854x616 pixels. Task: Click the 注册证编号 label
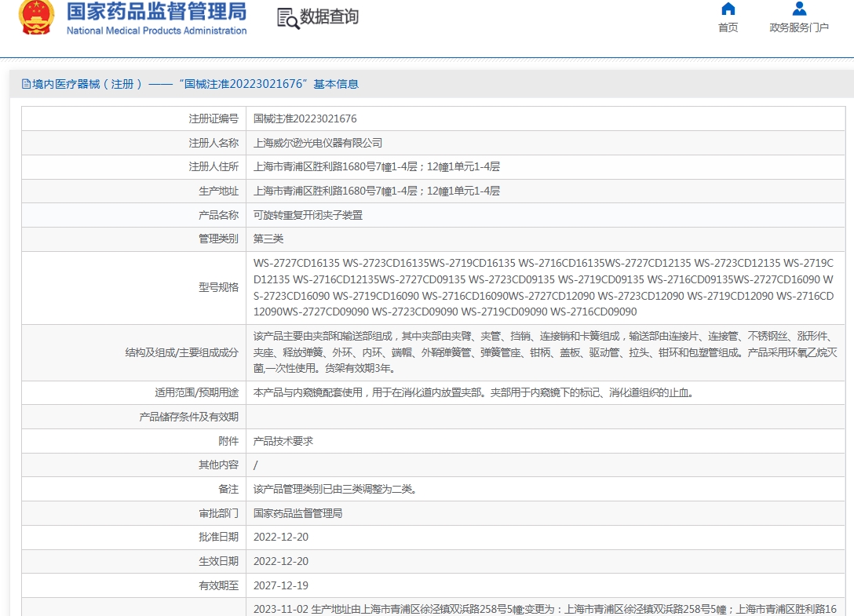click(213, 118)
